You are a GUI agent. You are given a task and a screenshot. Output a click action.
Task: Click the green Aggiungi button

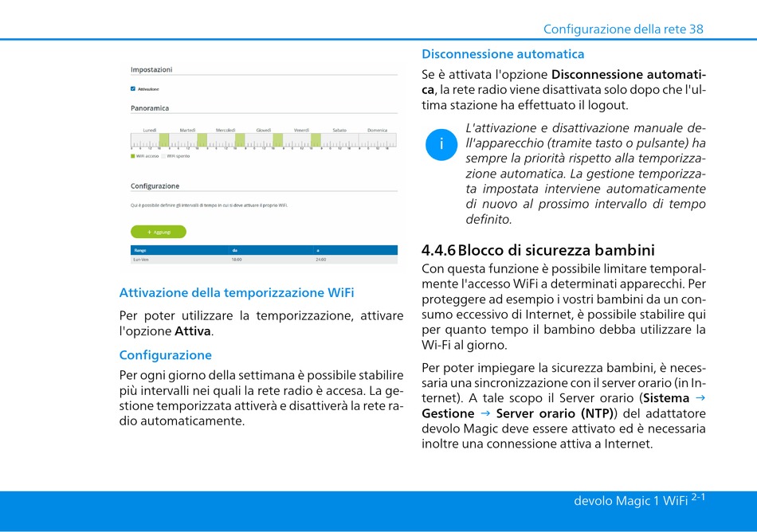pos(159,232)
